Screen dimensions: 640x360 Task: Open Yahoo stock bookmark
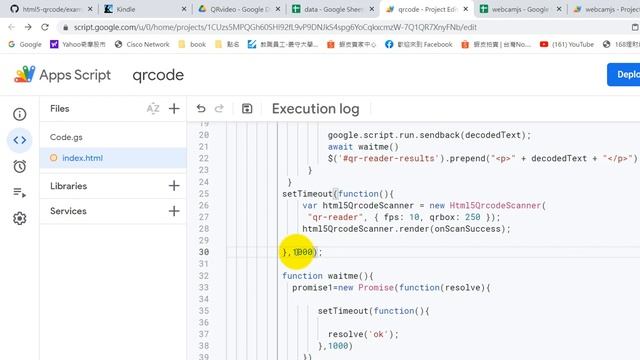point(78,44)
